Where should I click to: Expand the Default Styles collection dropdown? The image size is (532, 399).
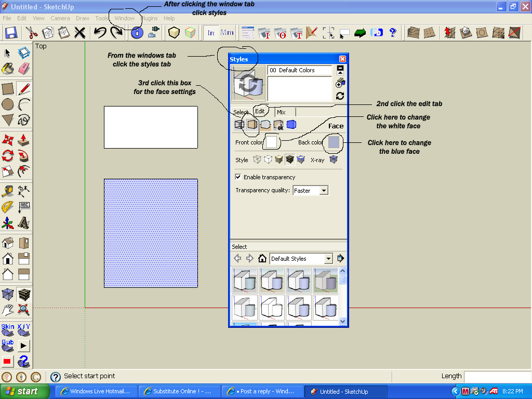(328, 259)
